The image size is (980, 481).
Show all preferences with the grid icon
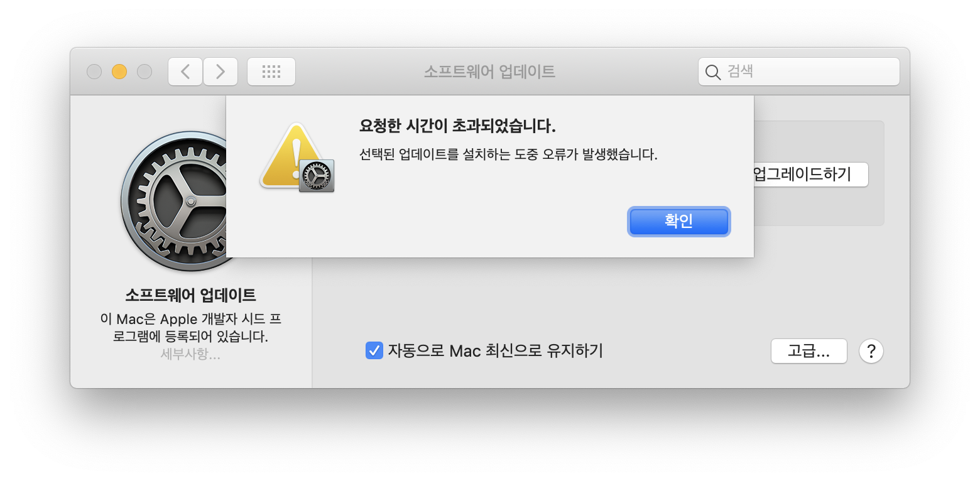271,72
